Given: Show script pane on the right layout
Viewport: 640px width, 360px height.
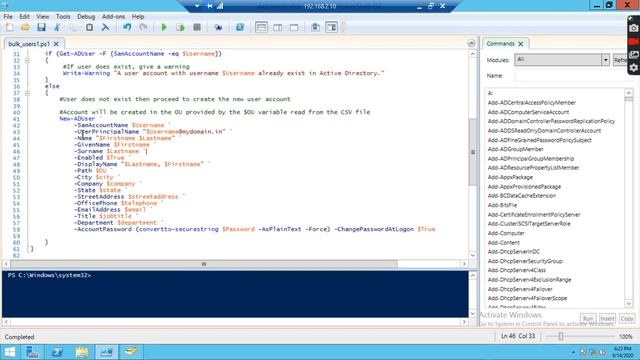Looking at the screenshot, I should (278, 27).
